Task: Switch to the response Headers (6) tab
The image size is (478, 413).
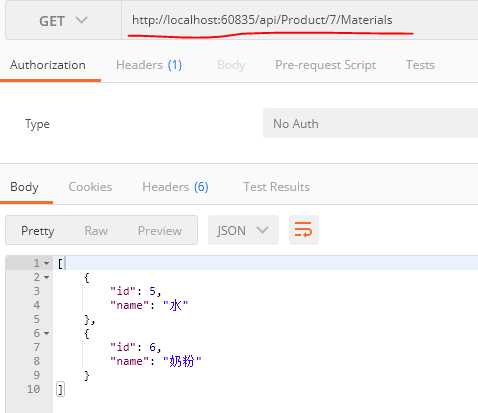Action: click(x=175, y=187)
